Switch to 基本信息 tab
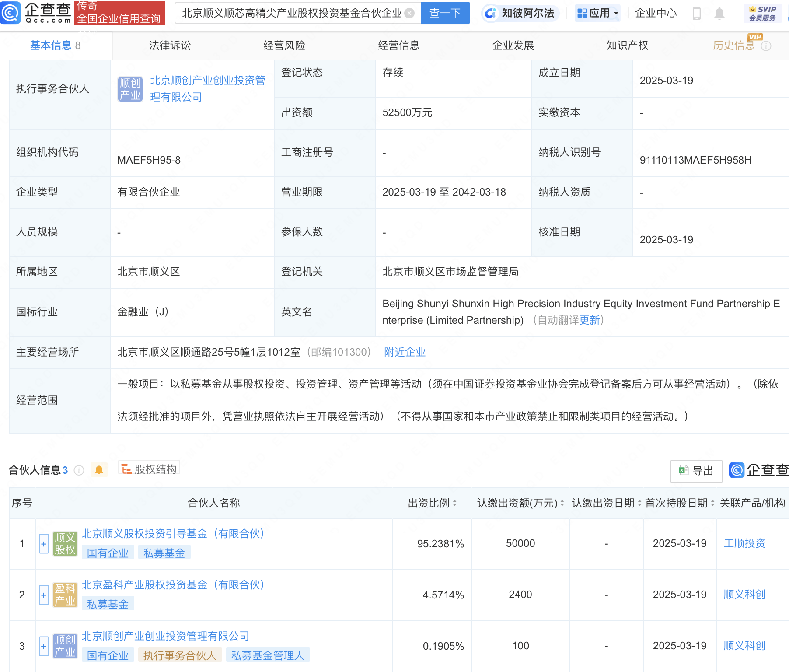The image size is (789, 672). coord(56,45)
